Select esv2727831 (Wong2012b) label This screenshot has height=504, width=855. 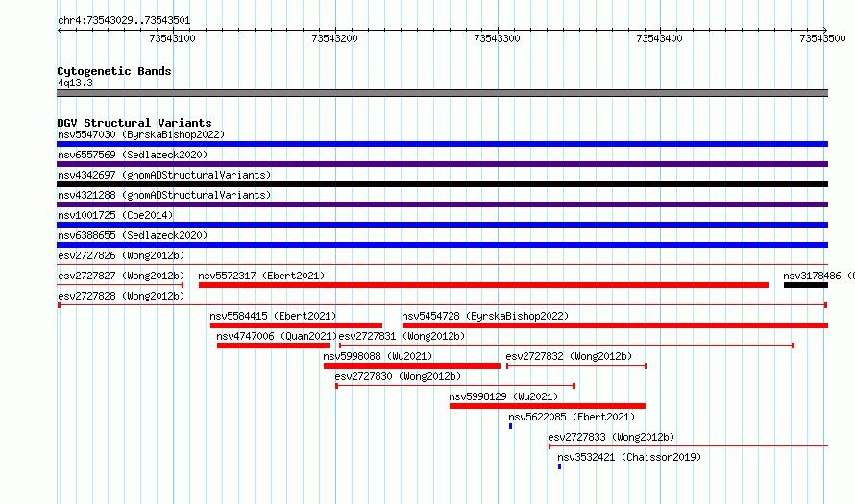coord(402,336)
